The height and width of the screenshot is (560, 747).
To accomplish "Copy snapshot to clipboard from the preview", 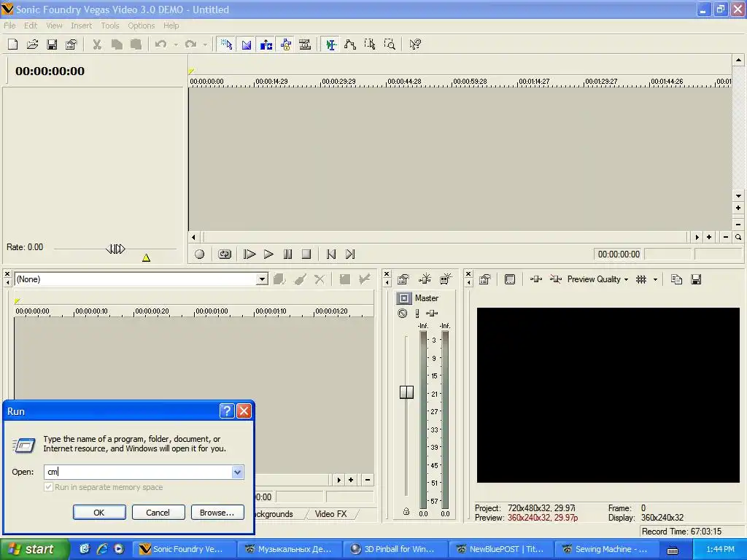I will [x=676, y=279].
